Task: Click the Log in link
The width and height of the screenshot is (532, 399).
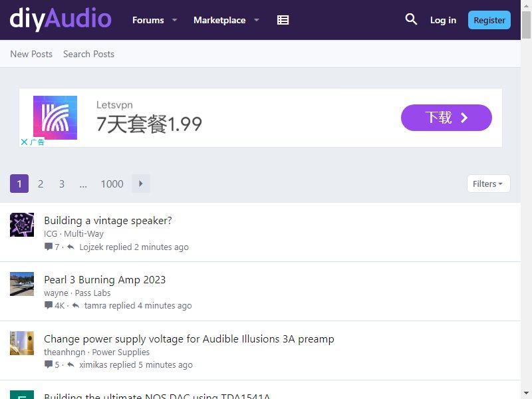Action: pos(443,20)
